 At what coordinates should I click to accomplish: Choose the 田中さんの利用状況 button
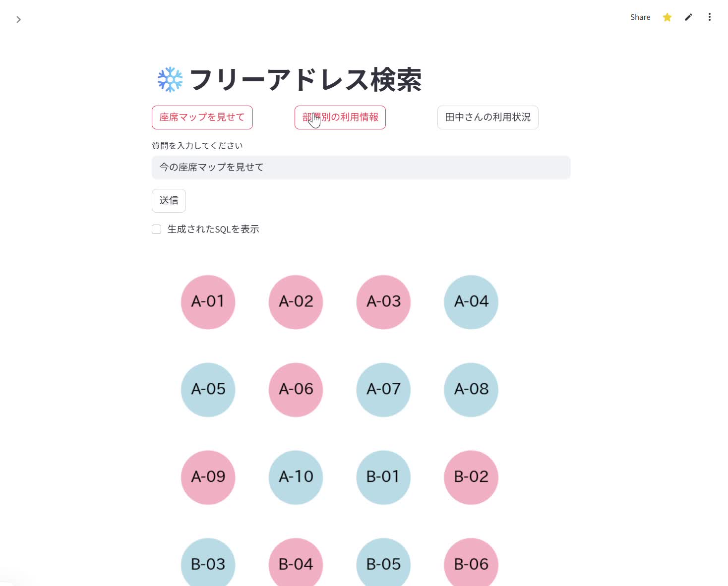(488, 117)
